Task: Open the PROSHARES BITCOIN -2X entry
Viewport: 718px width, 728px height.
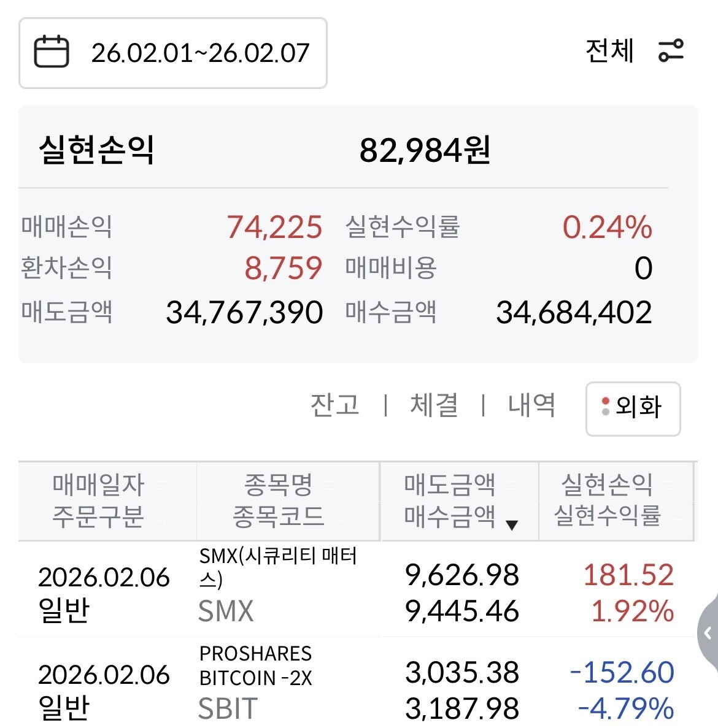Action: click(255, 665)
